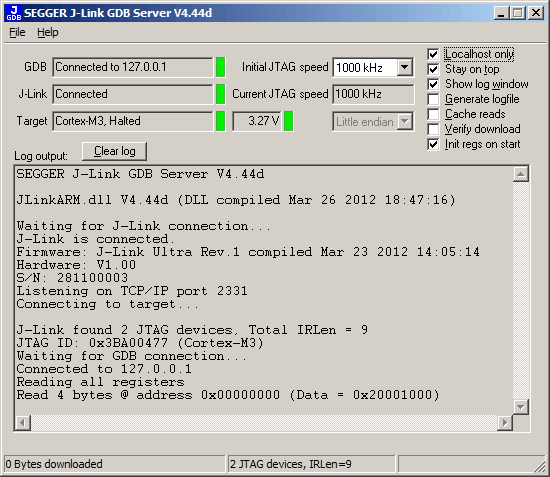The width and height of the screenshot is (550, 477).
Task: Click the "Connected to 127.0.0.1" log line
Action: (104, 369)
